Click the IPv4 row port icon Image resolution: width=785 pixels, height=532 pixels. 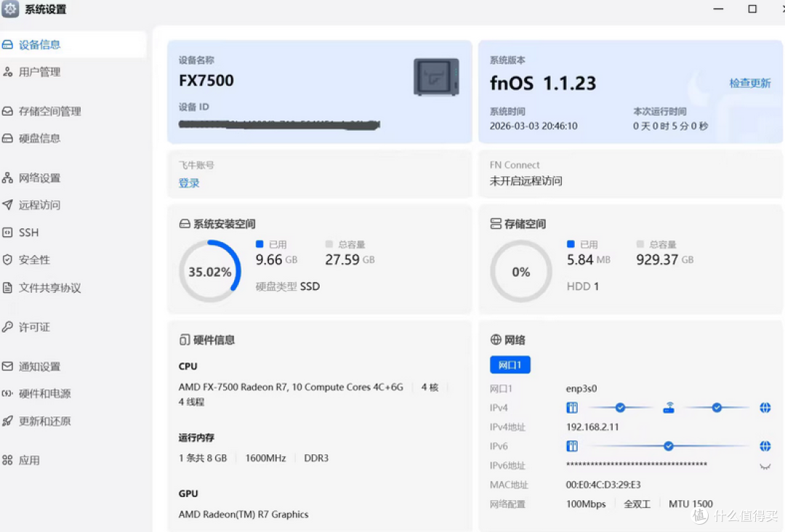coord(572,408)
